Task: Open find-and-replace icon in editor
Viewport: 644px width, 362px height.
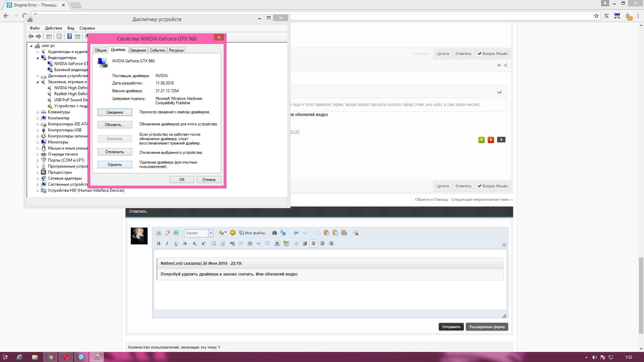Action: click(283, 233)
